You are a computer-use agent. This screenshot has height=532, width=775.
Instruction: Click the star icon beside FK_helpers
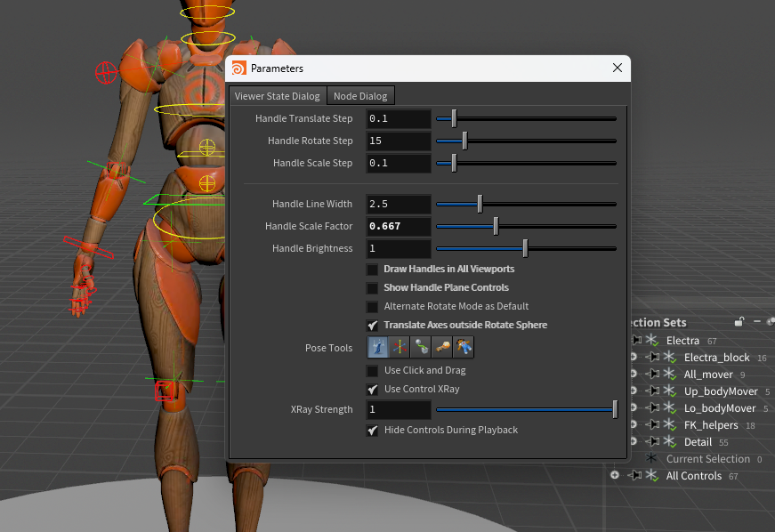coord(670,425)
